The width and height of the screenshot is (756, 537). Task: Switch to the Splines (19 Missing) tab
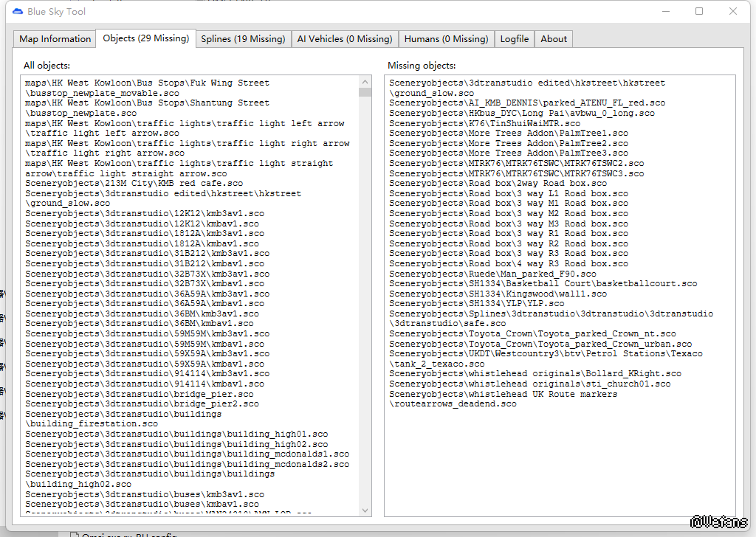click(243, 39)
